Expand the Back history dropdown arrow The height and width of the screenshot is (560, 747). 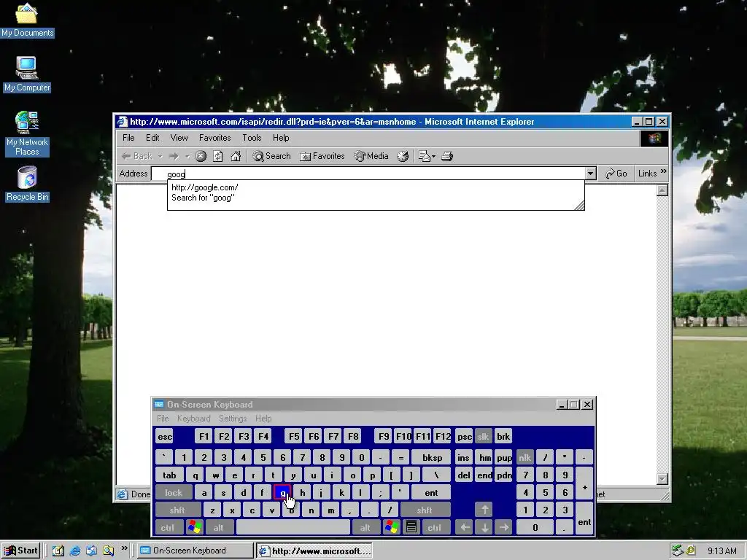(x=160, y=156)
